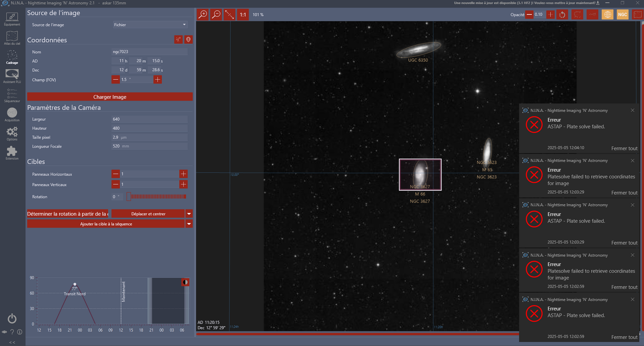Click the Taille pixel field
Viewport: 644px width, 346px height.
click(150, 137)
